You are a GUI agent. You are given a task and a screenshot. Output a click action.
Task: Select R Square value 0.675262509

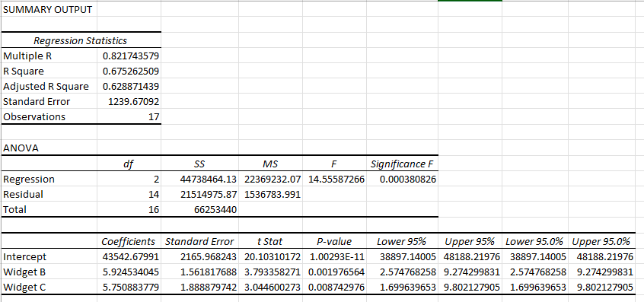pyautogui.click(x=129, y=71)
